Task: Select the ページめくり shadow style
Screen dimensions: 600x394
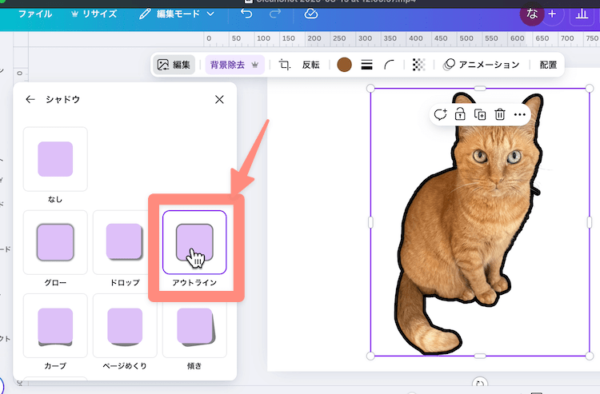Action: click(125, 326)
